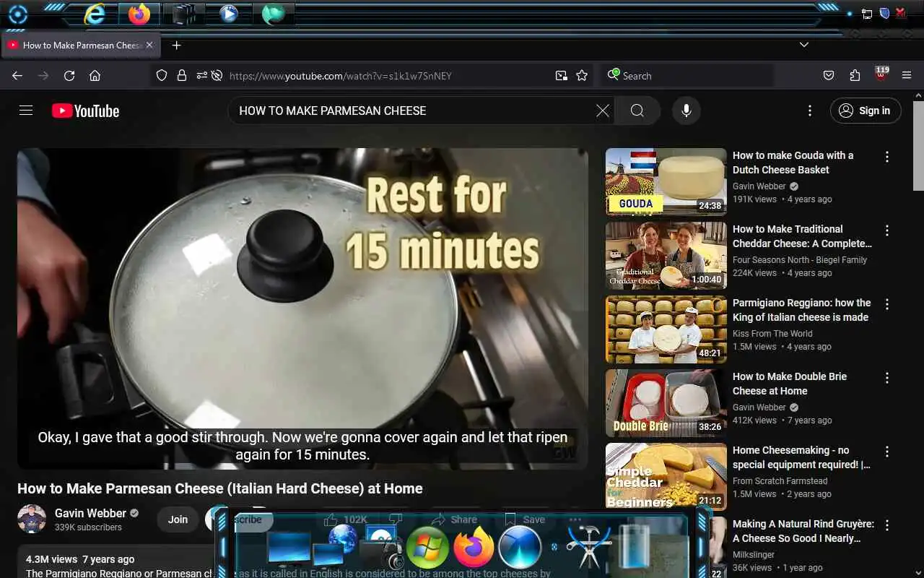Open the network tray icon
This screenshot has height=578, width=924.
867,13
